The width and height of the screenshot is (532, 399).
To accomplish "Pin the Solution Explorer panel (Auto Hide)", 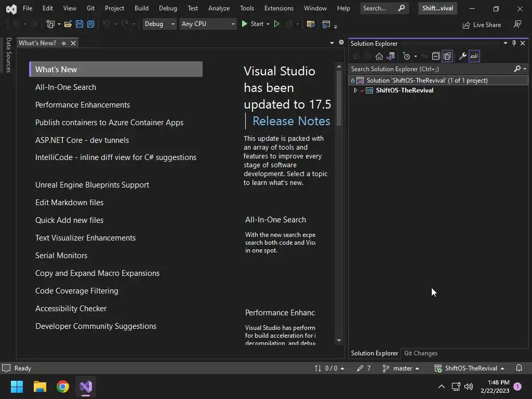I will point(514,43).
